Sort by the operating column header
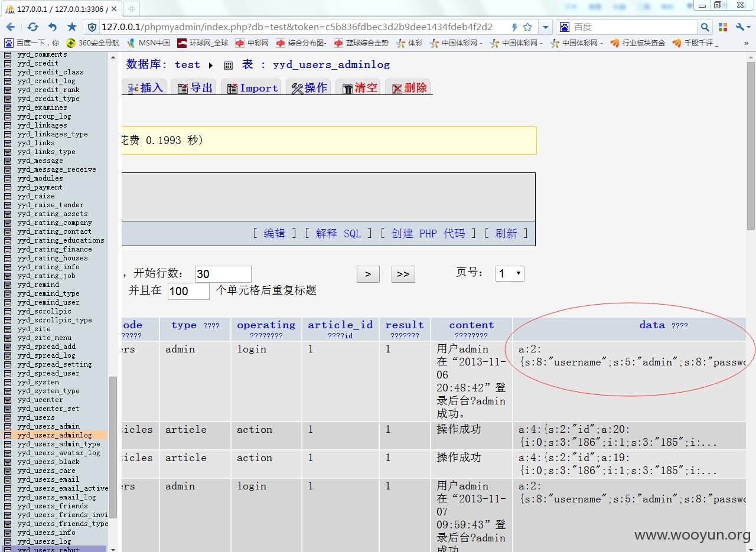756x552 pixels. (266, 325)
